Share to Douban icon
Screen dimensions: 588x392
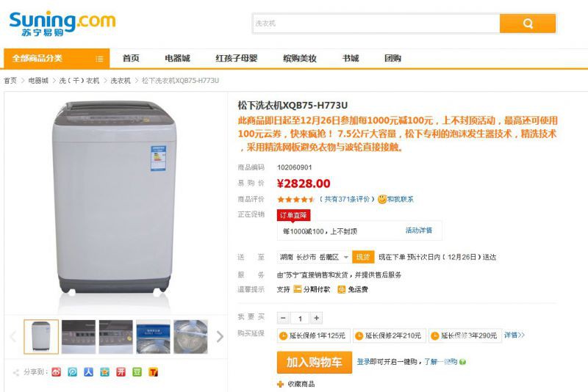(137, 372)
